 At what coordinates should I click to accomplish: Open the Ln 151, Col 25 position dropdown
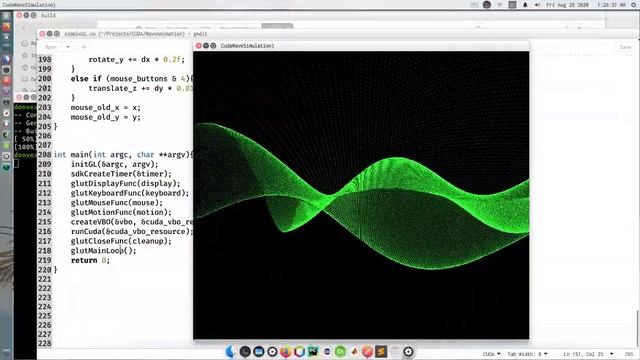(588, 354)
